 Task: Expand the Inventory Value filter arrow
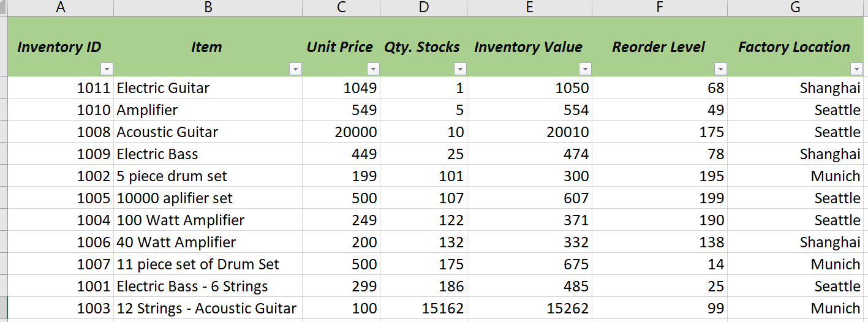tap(586, 69)
